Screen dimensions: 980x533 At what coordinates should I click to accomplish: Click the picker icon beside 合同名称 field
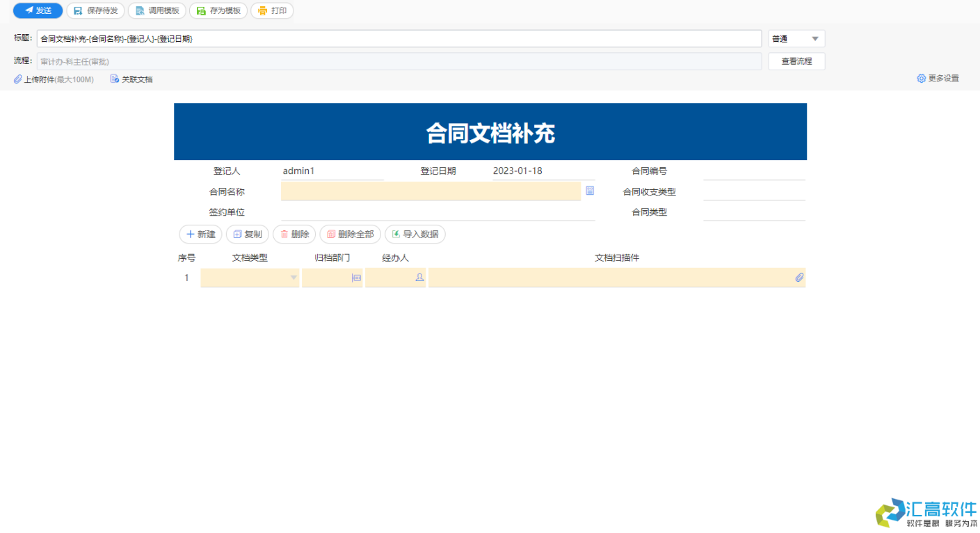[590, 189]
